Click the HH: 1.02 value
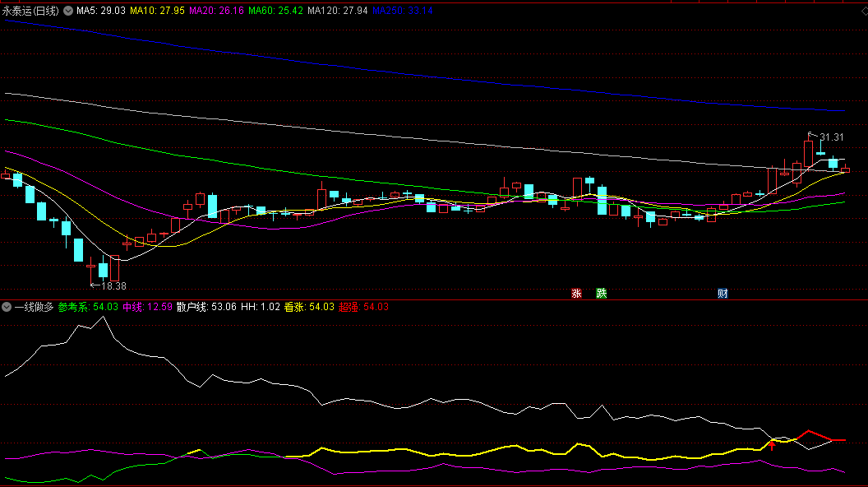The image size is (868, 487). tap(261, 307)
